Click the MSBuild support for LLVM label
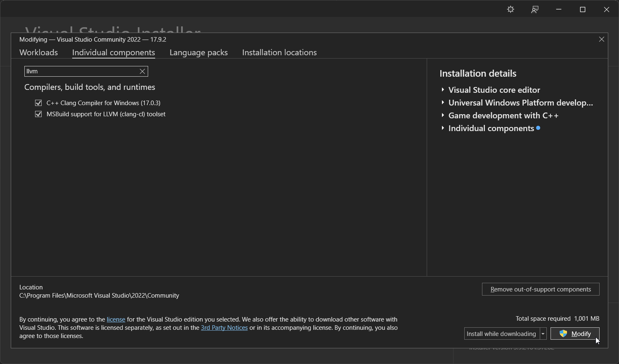Image resolution: width=619 pixels, height=364 pixels. (106, 114)
